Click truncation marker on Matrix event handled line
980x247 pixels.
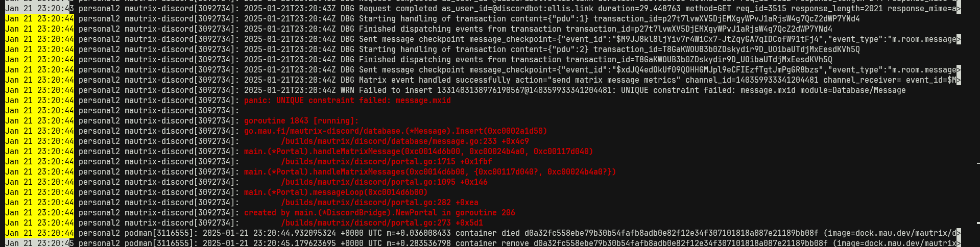pos(958,80)
